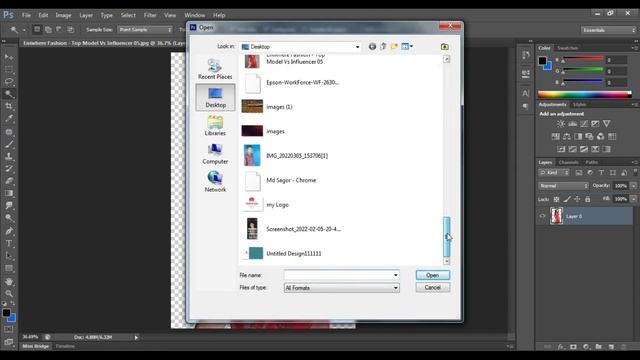
Task: Select the Crop tool
Action: [9, 106]
